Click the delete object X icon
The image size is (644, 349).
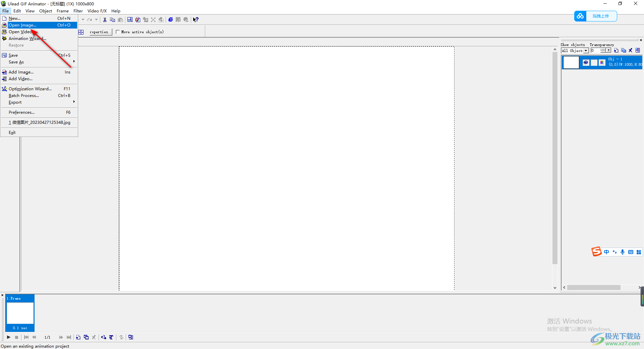[x=631, y=51]
